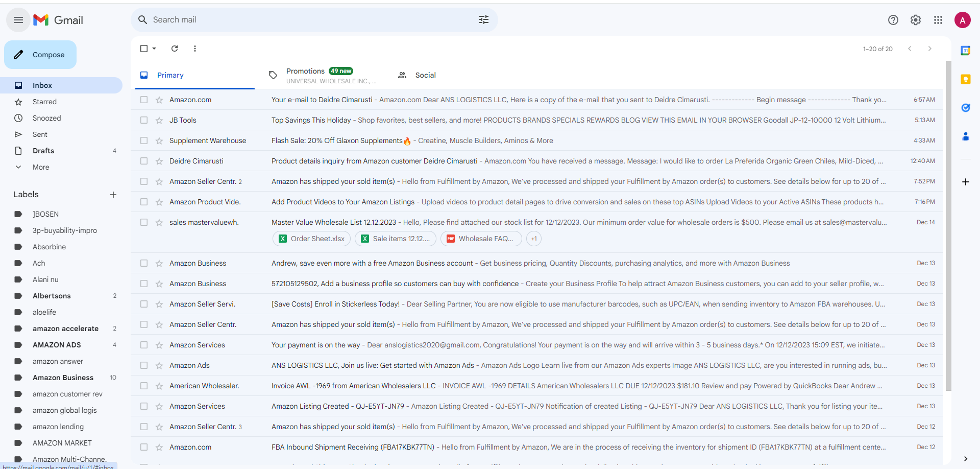Open the Drafts folder
Screen dimensions: 980x469
61,151
